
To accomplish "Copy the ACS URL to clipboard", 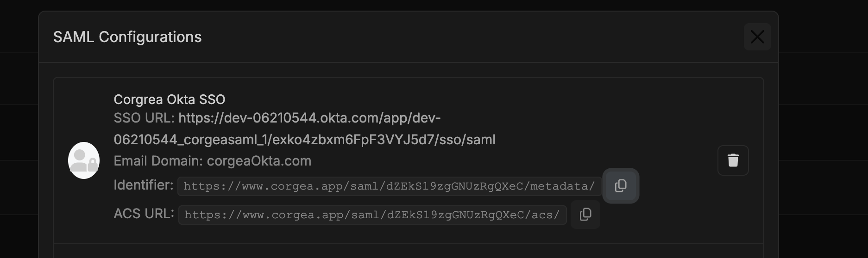I will tap(585, 215).
